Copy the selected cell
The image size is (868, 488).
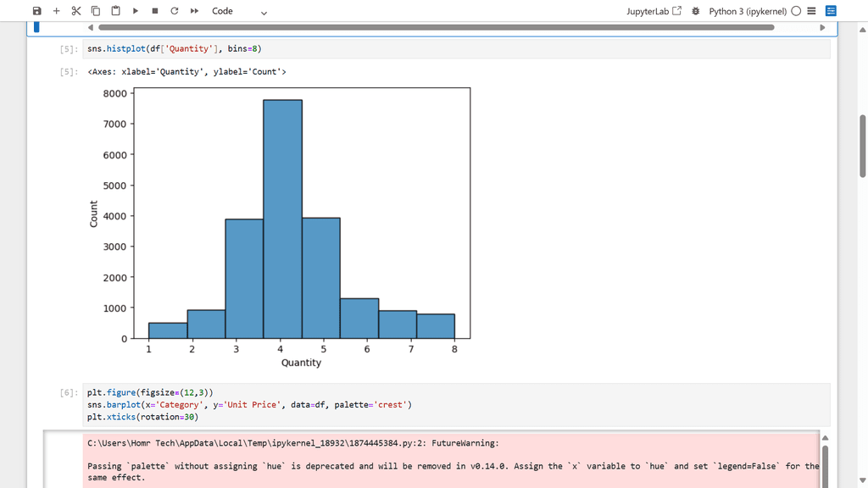click(x=96, y=11)
